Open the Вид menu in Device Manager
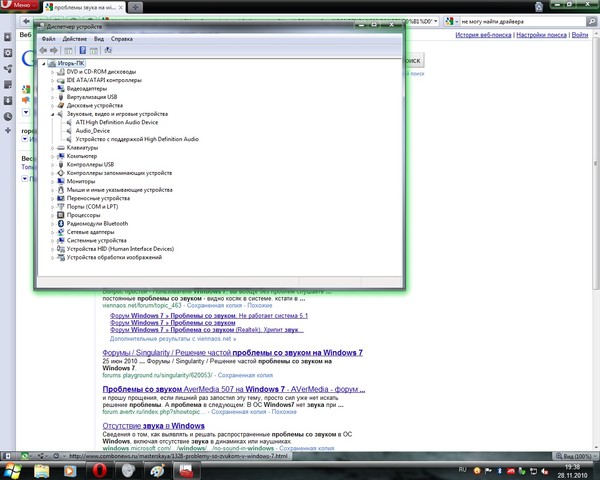Viewport: 600px width, 480px height. coord(99,39)
